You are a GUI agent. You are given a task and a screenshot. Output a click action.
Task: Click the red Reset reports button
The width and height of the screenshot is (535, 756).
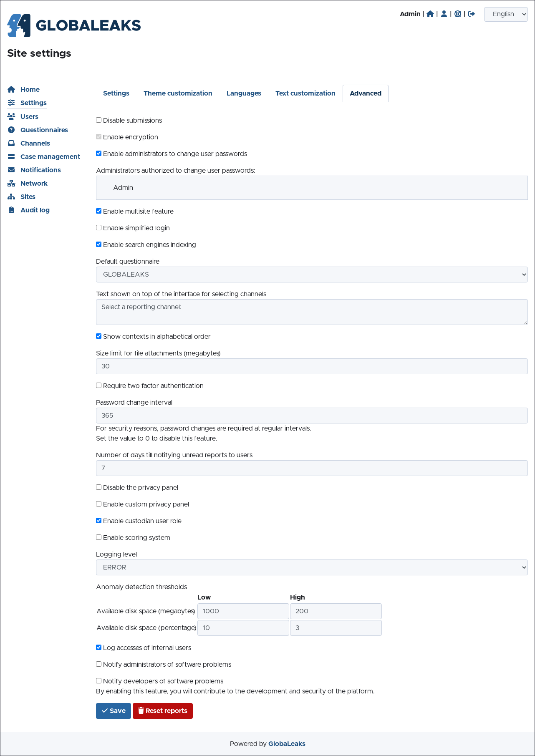pos(163,711)
